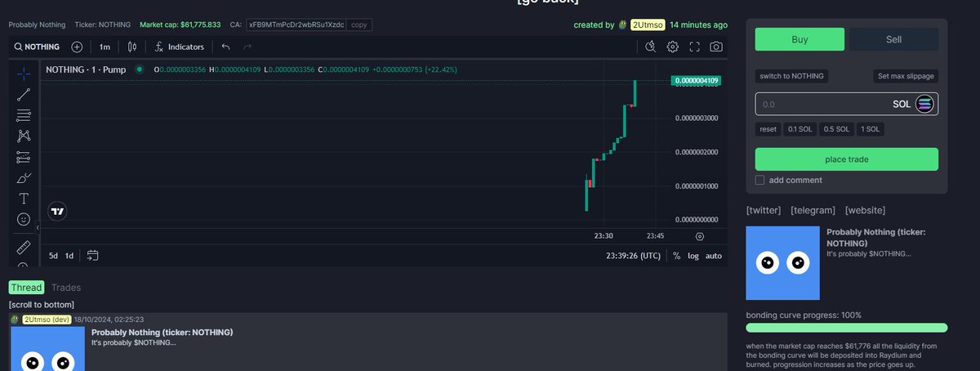
Task: Redo the chart action
Action: [247, 47]
